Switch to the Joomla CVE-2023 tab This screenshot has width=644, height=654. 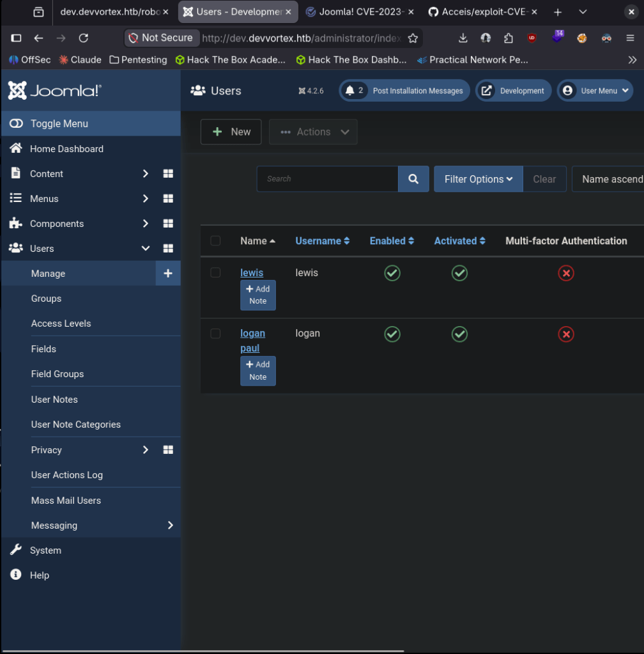click(x=358, y=12)
